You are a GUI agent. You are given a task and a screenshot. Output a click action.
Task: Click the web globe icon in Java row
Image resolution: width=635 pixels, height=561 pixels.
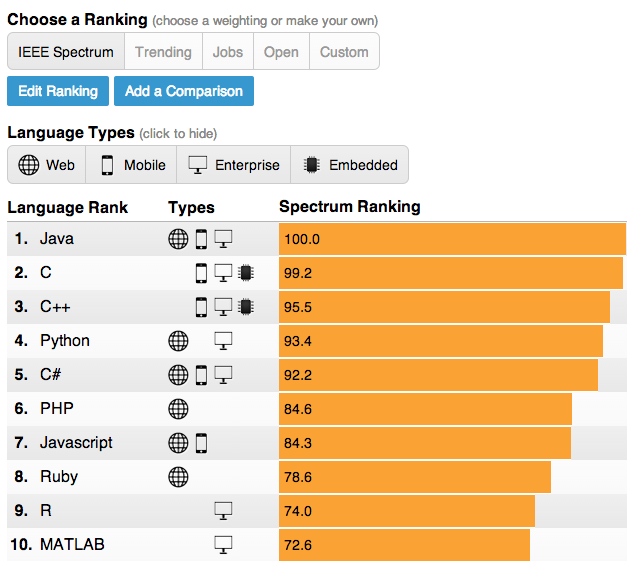click(178, 239)
